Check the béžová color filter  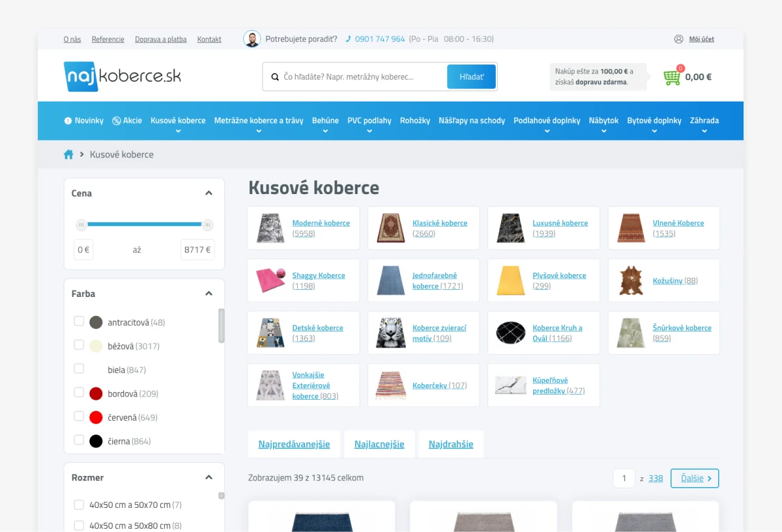79,344
